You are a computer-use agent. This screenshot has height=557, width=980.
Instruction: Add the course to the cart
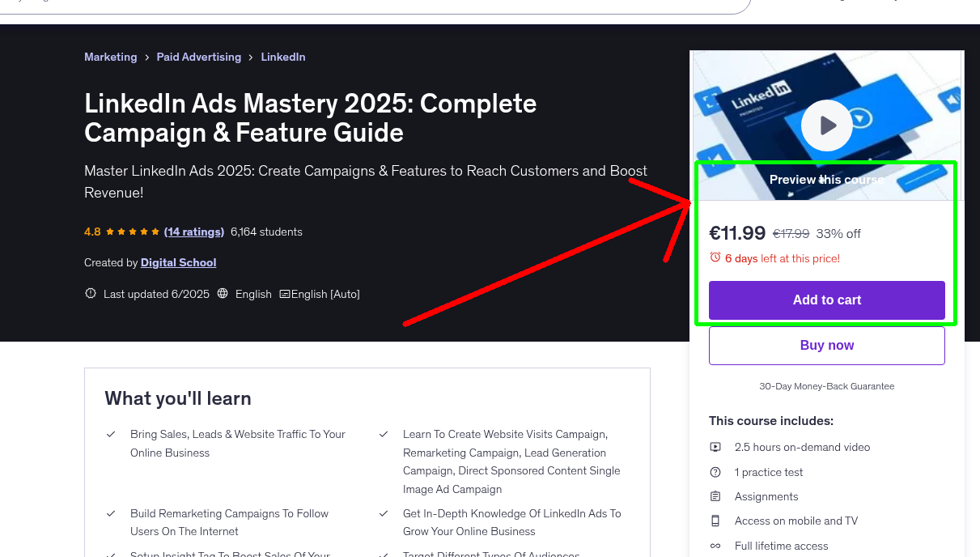[x=826, y=300]
